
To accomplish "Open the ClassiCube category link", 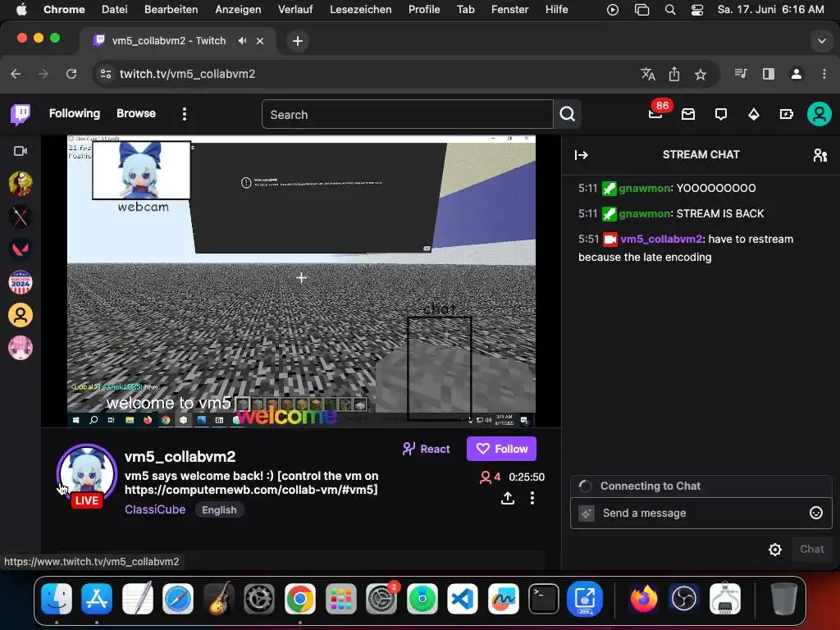I will (x=155, y=509).
